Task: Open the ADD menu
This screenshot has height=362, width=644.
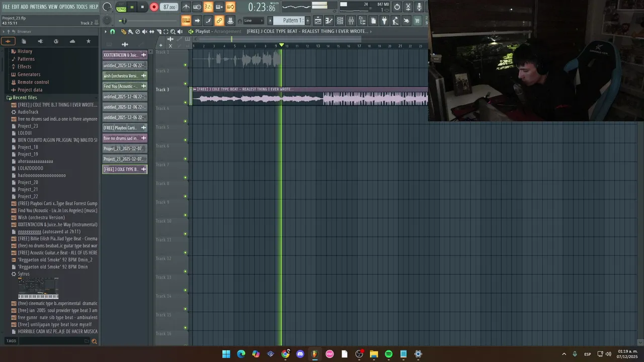Action: tap(25, 7)
